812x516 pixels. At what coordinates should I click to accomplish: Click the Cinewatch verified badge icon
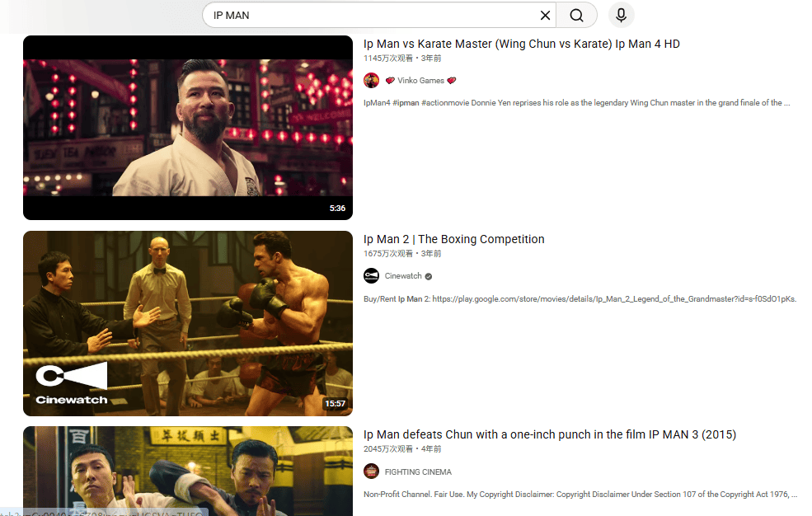429,276
